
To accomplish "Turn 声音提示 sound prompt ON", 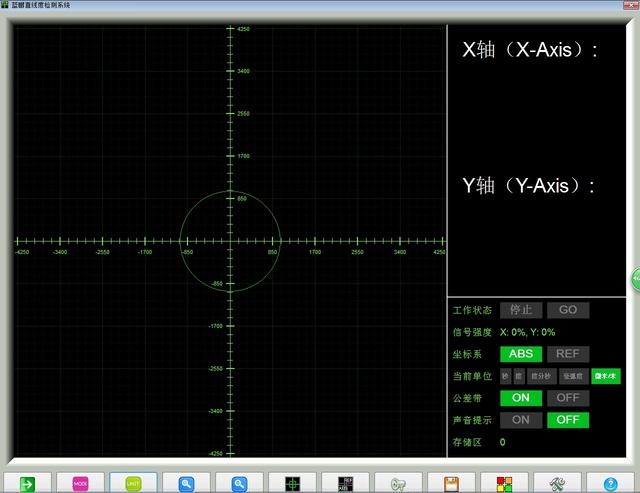I will coord(521,420).
